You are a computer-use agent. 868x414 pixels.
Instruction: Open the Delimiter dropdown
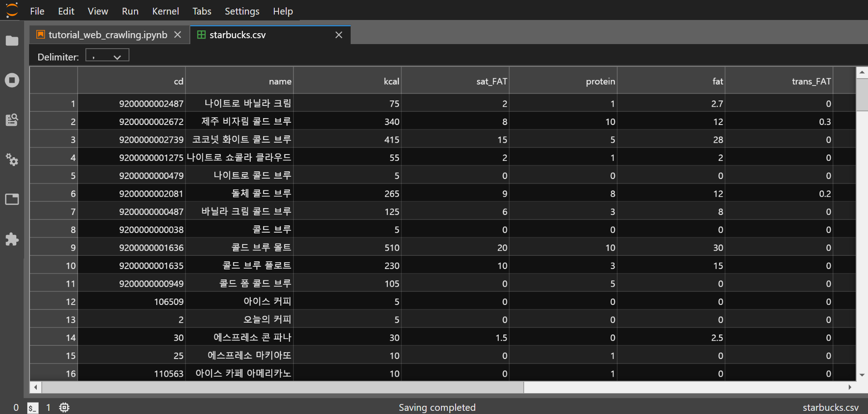pyautogui.click(x=107, y=55)
